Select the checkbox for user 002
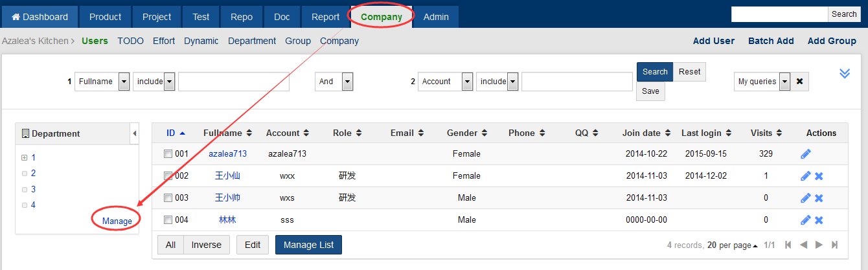This screenshot has height=270, width=868. coord(168,176)
